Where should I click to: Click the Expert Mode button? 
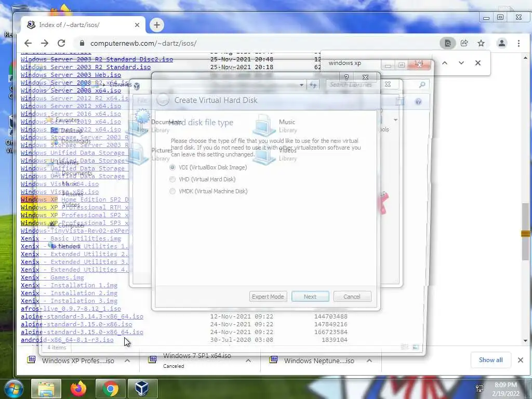tap(268, 297)
